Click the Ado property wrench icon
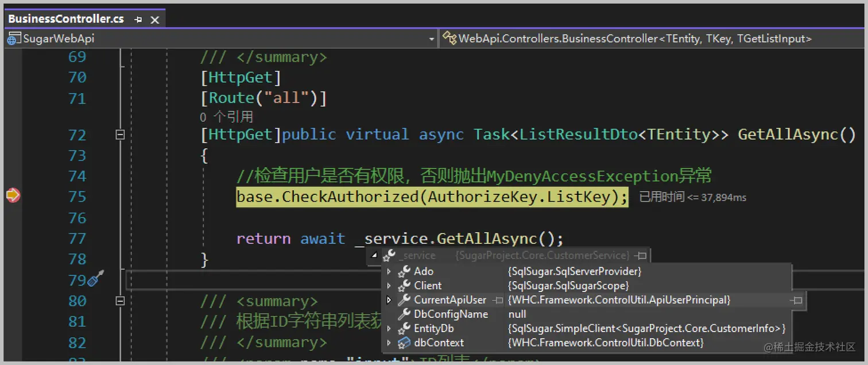The height and width of the screenshot is (365, 868). (x=404, y=271)
